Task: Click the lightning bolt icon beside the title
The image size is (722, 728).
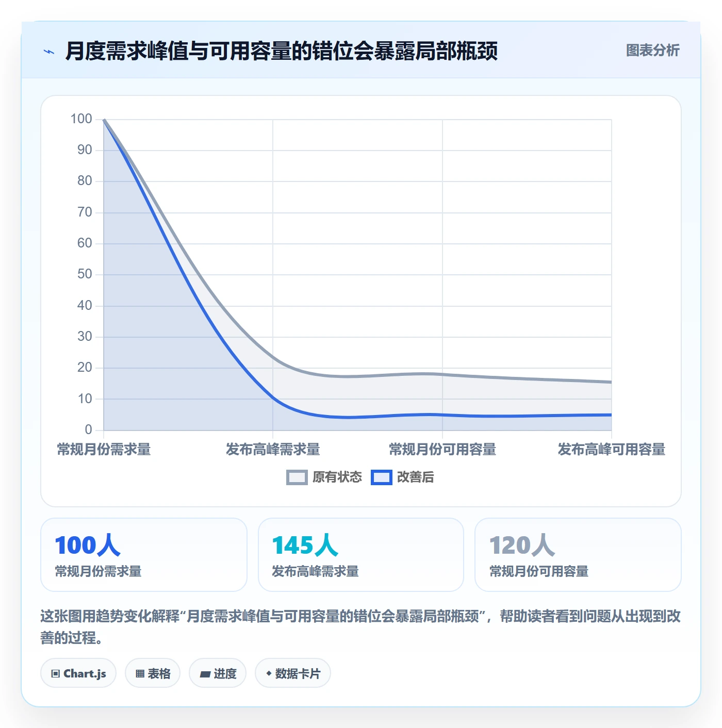Action: tap(49, 52)
